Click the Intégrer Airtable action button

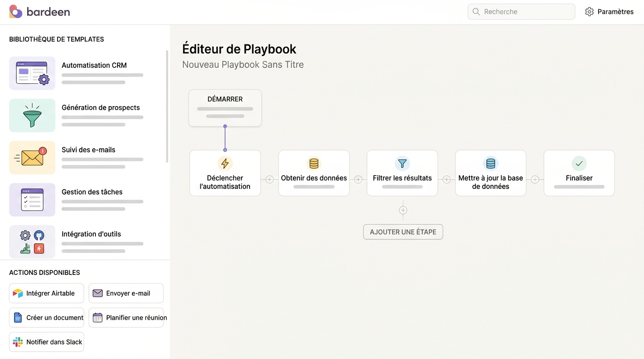click(x=46, y=293)
